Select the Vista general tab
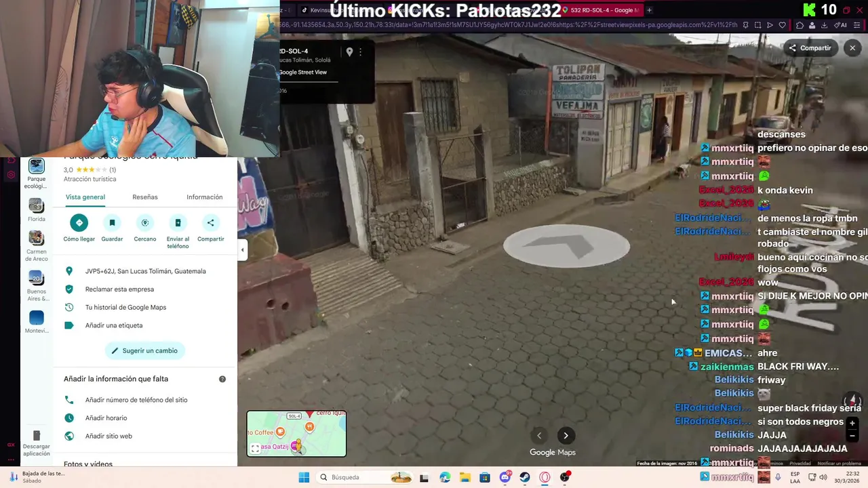This screenshot has width=868, height=488. pyautogui.click(x=85, y=197)
